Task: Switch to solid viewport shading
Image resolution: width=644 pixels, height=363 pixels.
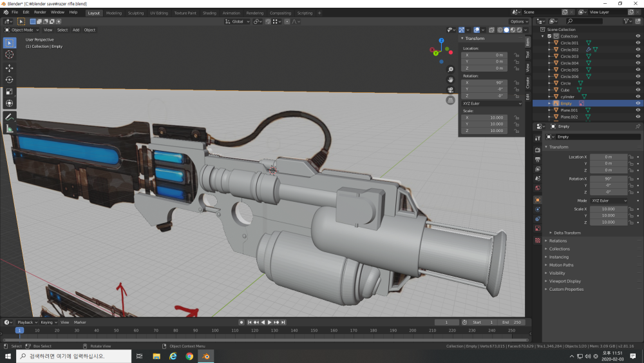Action: [506, 30]
